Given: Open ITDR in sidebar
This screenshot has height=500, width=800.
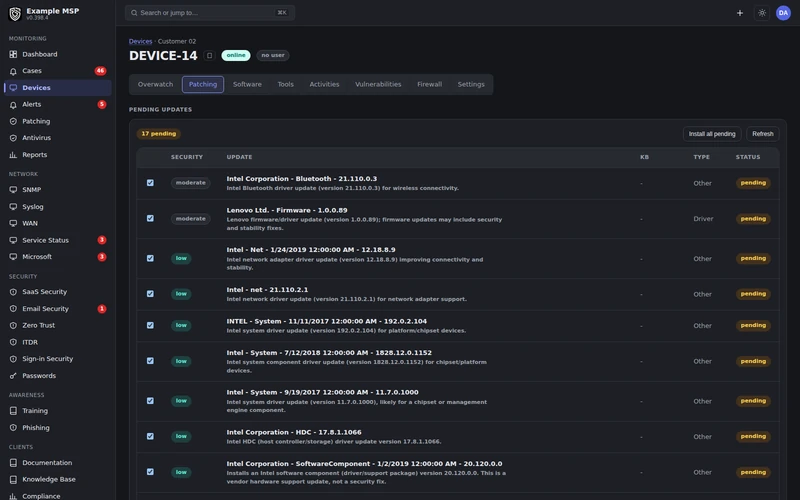Looking at the screenshot, I should point(57,342).
